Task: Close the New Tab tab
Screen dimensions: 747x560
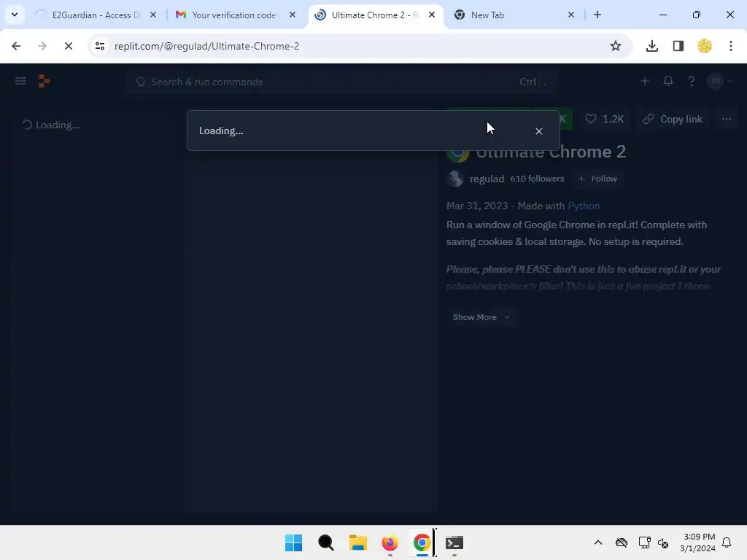Action: (571, 15)
